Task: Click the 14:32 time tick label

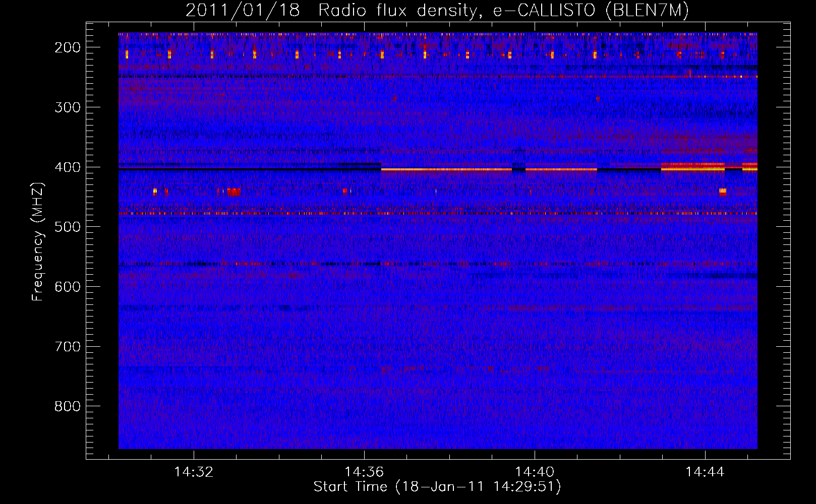Action: pyautogui.click(x=194, y=472)
